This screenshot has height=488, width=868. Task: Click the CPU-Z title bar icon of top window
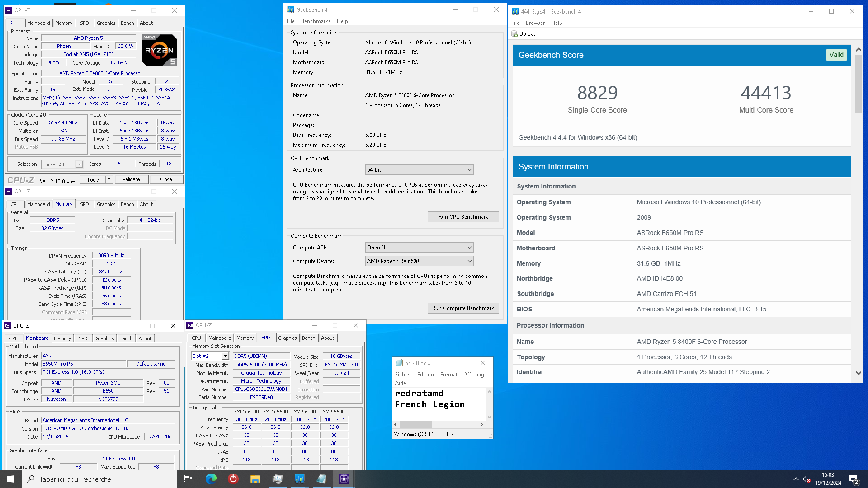9,10
